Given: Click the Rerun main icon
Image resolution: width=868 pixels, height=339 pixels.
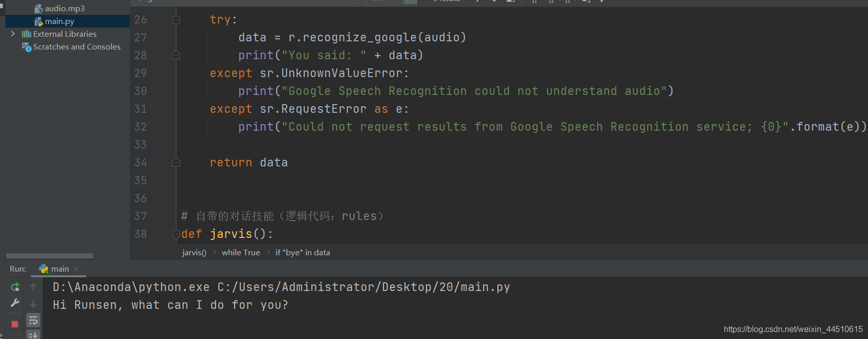Looking at the screenshot, I should click(15, 287).
